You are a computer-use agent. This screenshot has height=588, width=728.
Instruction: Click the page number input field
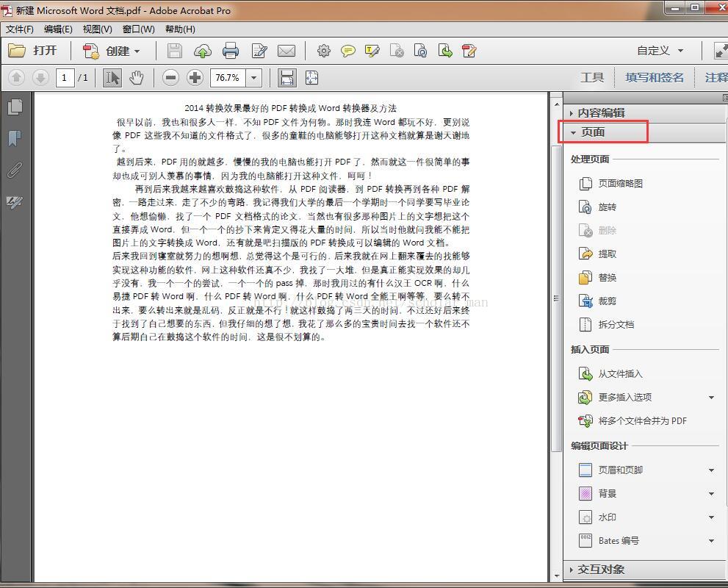click(x=65, y=78)
